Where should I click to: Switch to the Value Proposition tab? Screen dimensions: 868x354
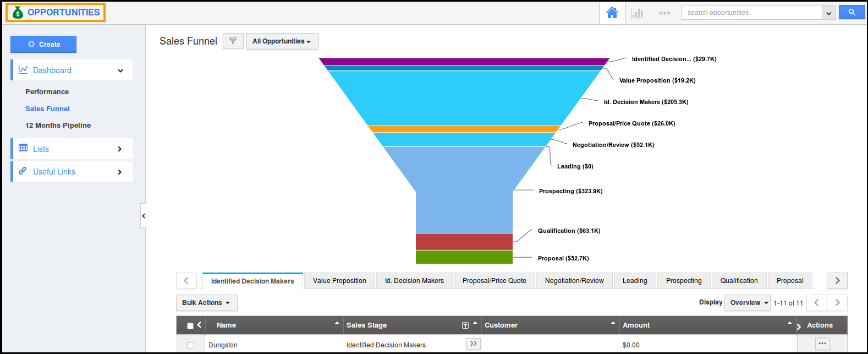[339, 281]
